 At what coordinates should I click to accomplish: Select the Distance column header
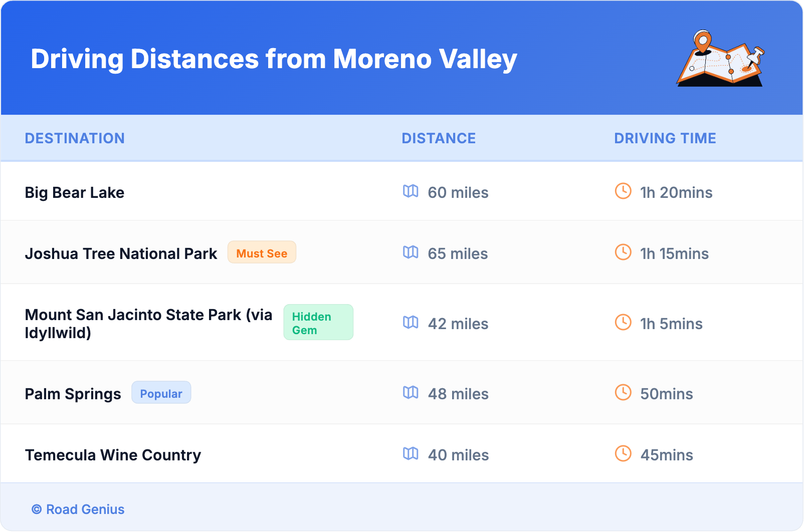click(439, 138)
